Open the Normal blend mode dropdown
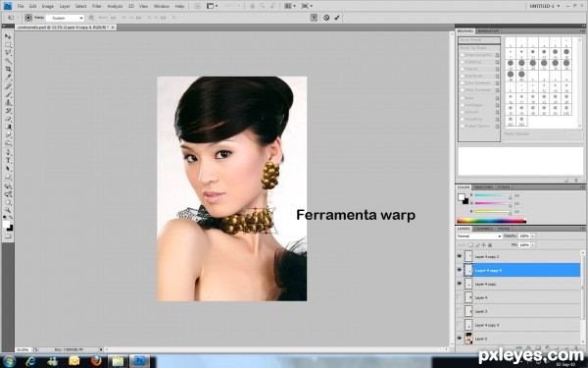The image size is (588, 368). click(479, 237)
